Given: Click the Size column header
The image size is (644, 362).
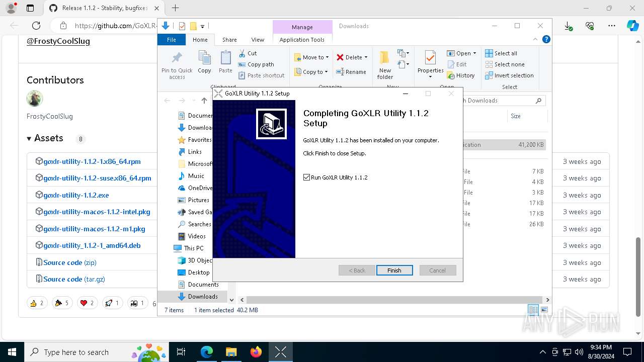Looking at the screenshot, I should pyautogui.click(x=516, y=116).
